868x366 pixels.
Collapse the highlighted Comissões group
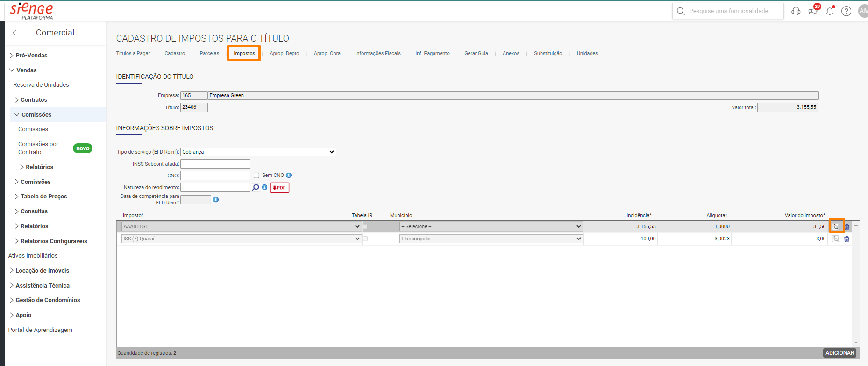(x=33, y=115)
